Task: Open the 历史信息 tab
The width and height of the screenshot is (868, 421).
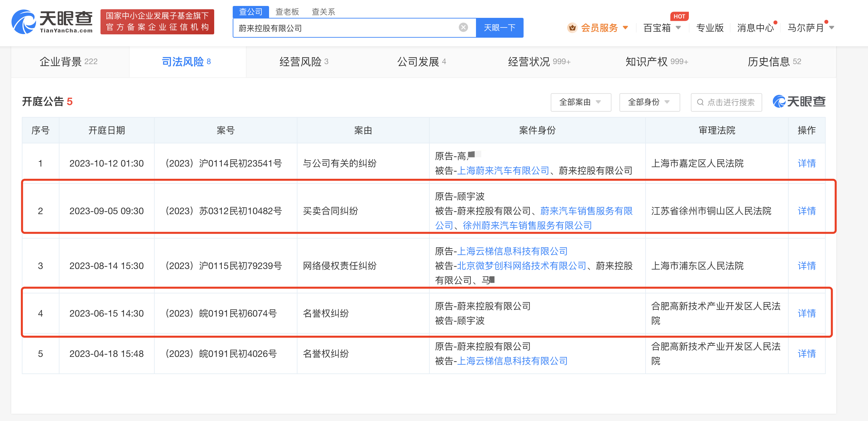Action: coord(774,62)
